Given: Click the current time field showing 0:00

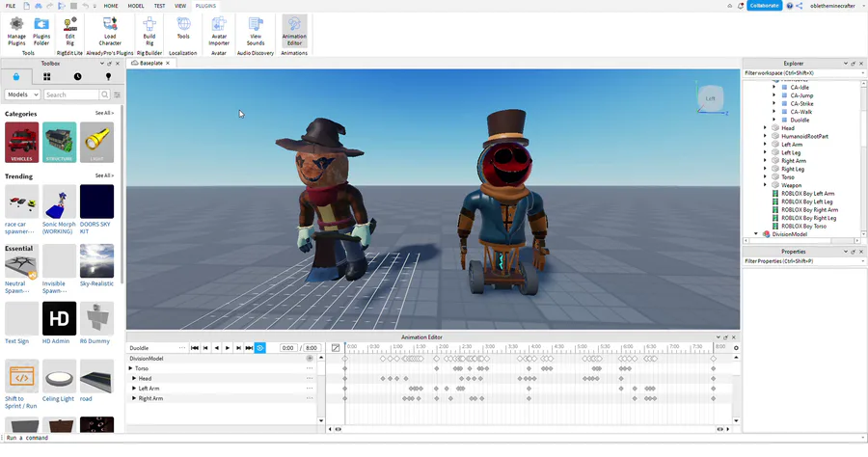Looking at the screenshot, I should point(287,347).
